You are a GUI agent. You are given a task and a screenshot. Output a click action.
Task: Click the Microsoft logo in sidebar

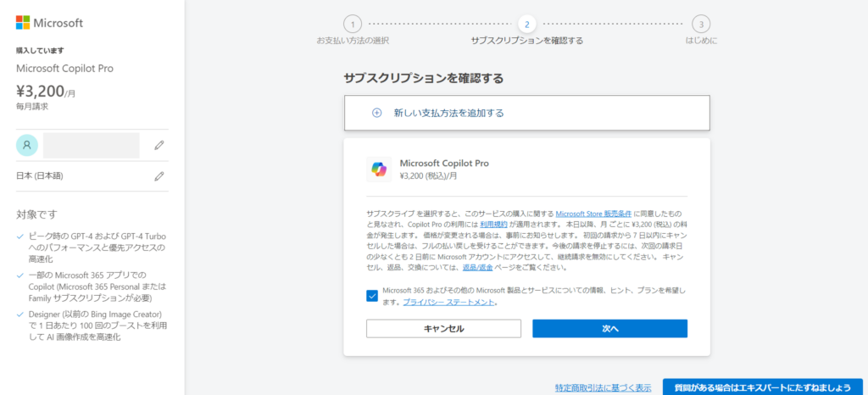49,23
